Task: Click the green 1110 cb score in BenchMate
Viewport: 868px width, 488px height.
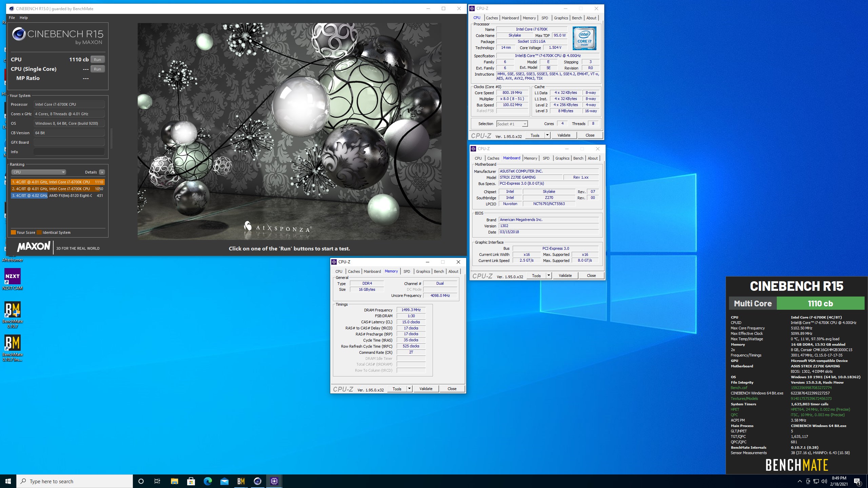Action: pos(820,303)
